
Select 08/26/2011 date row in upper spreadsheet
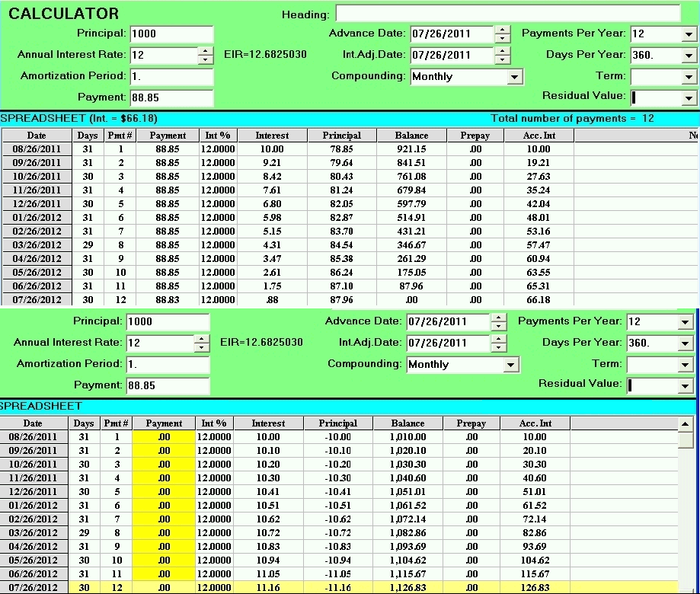tap(37, 149)
